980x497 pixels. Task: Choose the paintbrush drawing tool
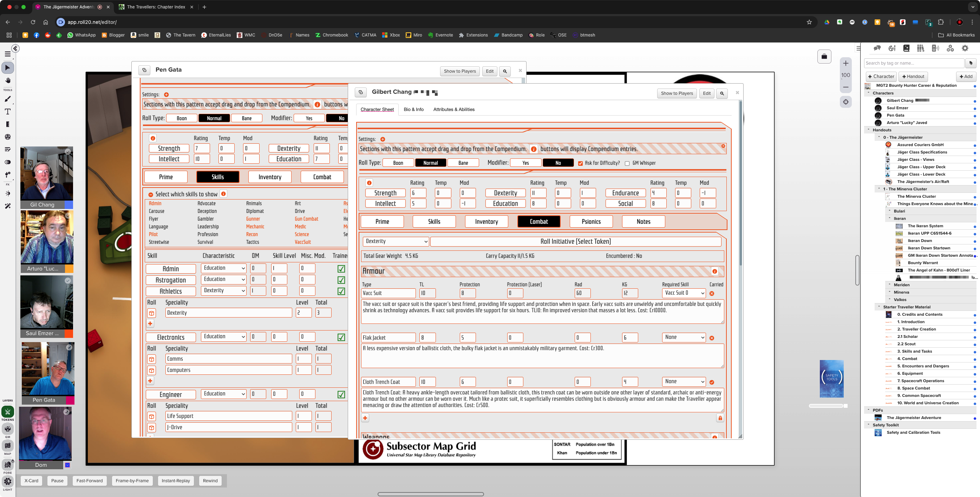(8, 99)
